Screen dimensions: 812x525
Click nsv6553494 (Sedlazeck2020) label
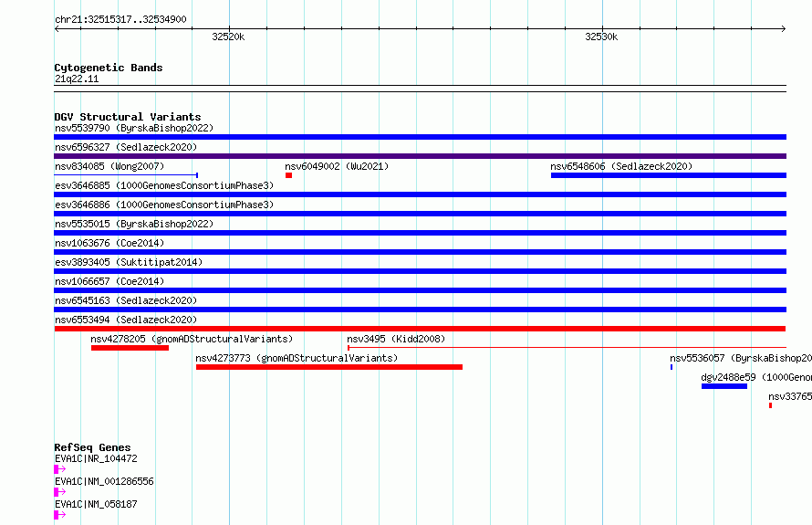pos(126,320)
